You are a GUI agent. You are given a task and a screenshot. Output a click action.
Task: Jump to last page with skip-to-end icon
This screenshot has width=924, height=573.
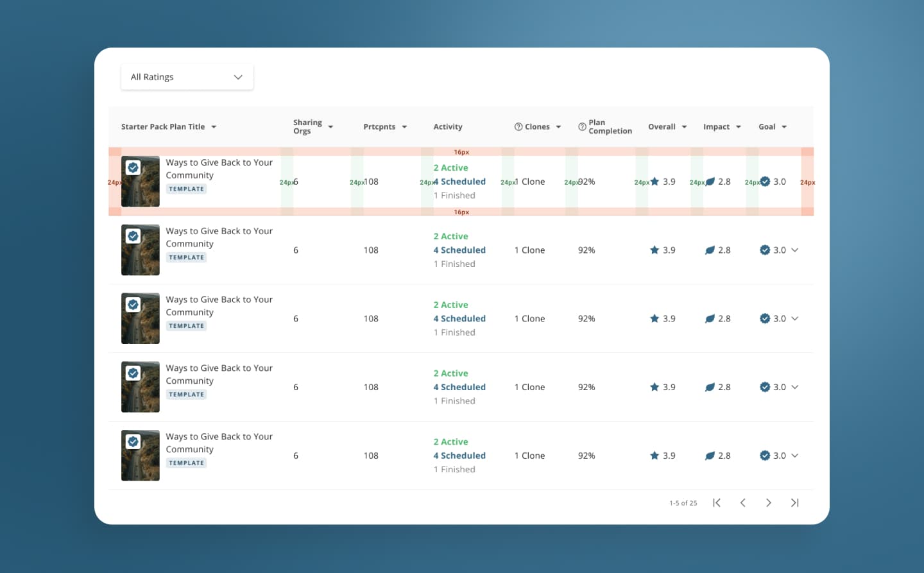(x=794, y=502)
